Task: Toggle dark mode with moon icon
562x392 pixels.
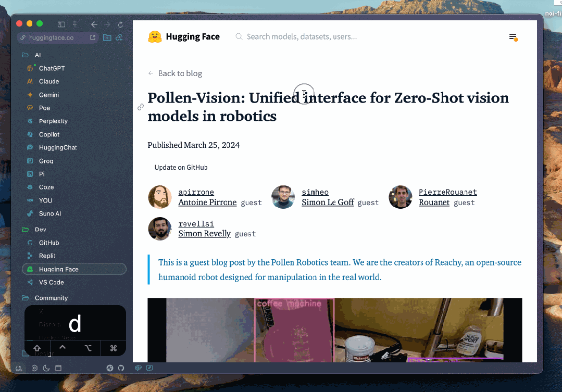Action: click(x=46, y=368)
